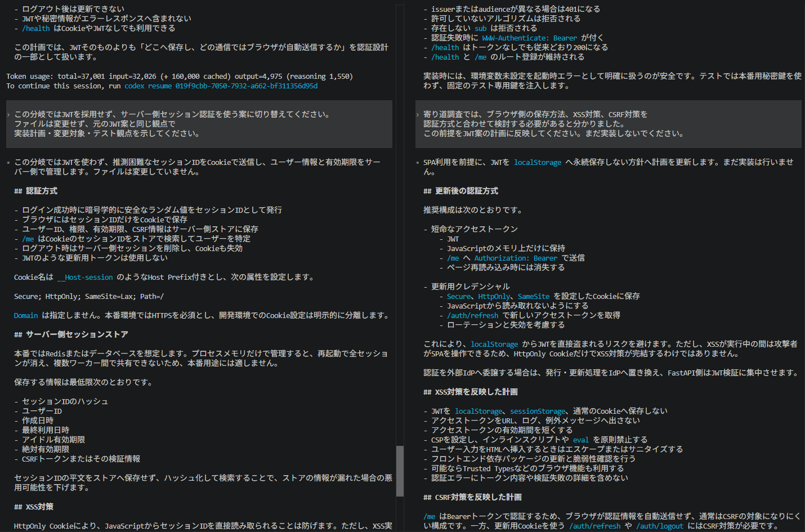The image size is (805, 532).
Task: Click the right pane prompt block starting '寄り道調査では'
Action: point(609,124)
